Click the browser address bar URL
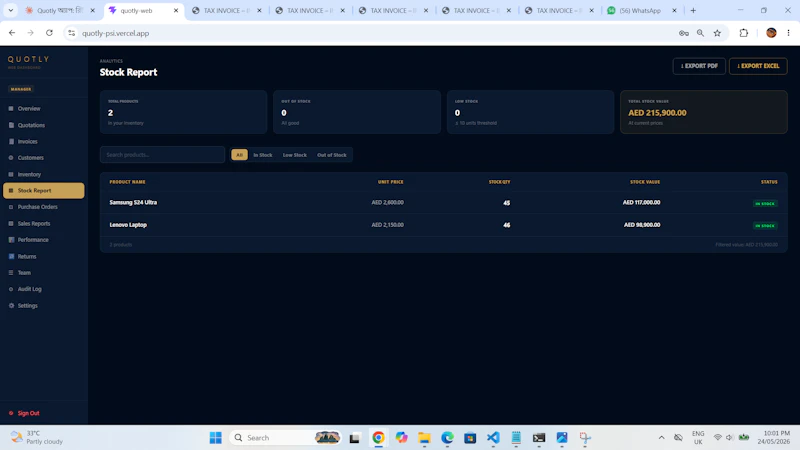 click(x=115, y=33)
